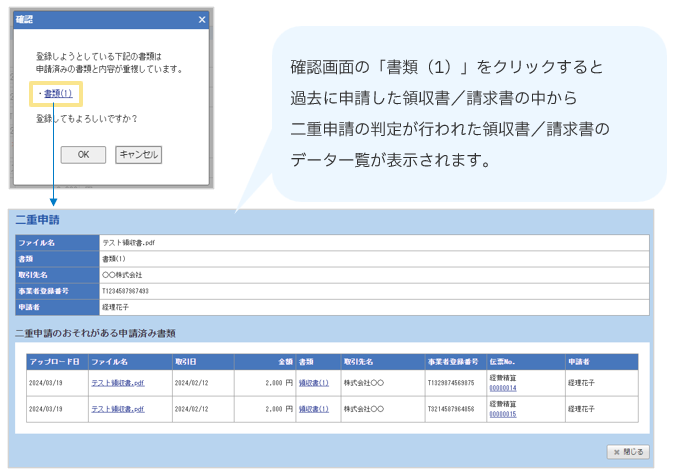Open テスト領収書.pdf in the 00000014 row
This screenshot has height=472, width=673.
pyautogui.click(x=117, y=382)
